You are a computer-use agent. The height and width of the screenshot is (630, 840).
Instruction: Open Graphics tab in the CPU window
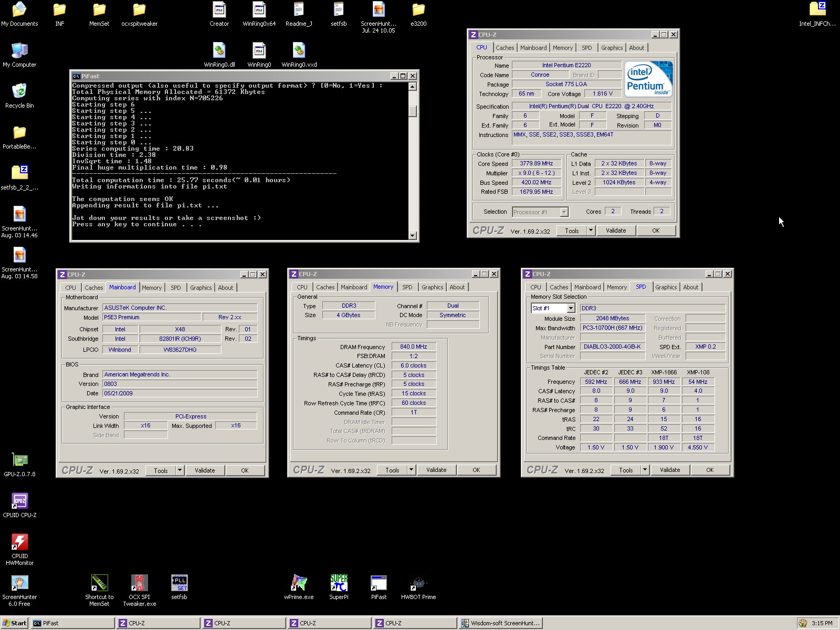tap(612, 48)
